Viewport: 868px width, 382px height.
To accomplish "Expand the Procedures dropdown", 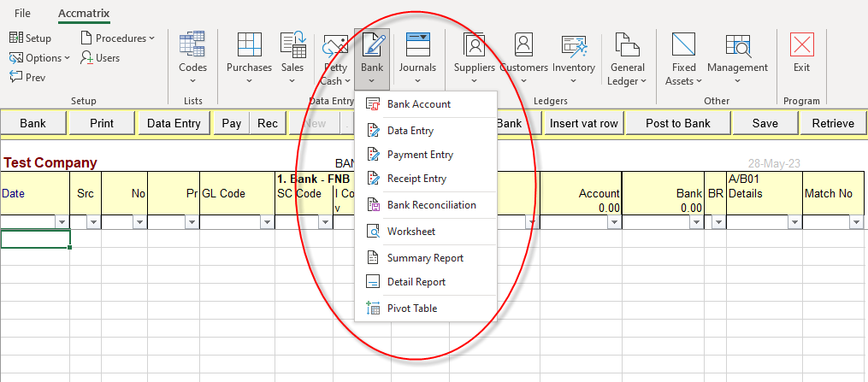I will [118, 38].
